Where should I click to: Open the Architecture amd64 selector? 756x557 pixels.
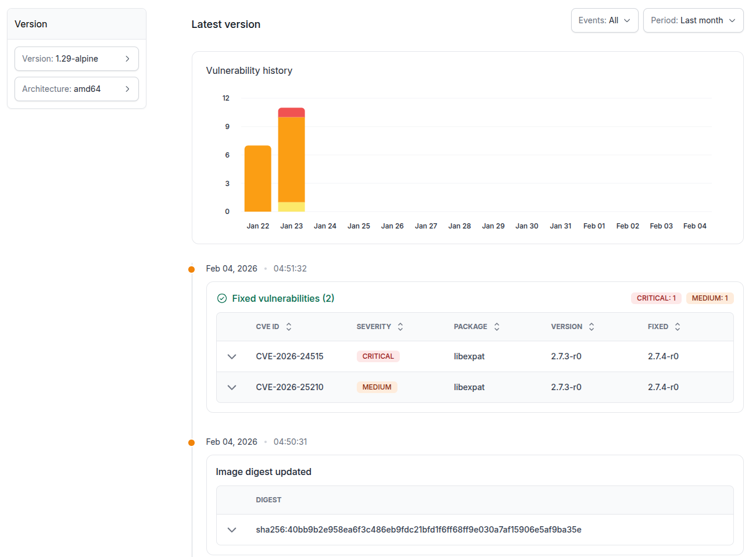tap(76, 89)
